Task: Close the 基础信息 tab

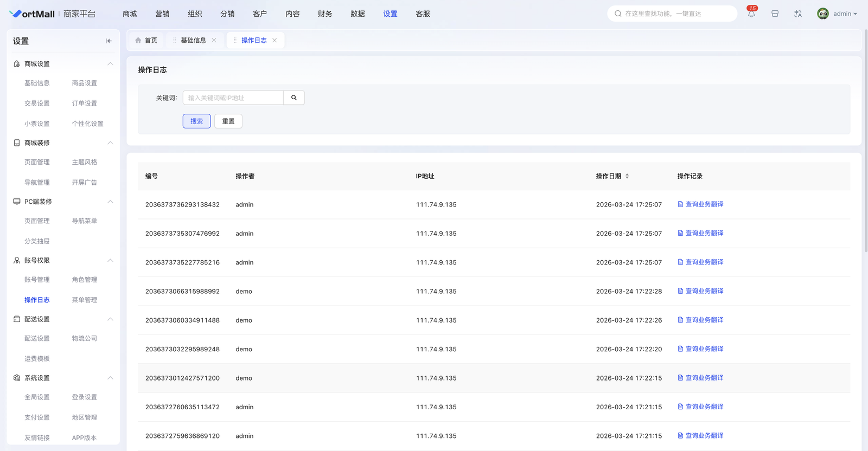Action: point(214,41)
